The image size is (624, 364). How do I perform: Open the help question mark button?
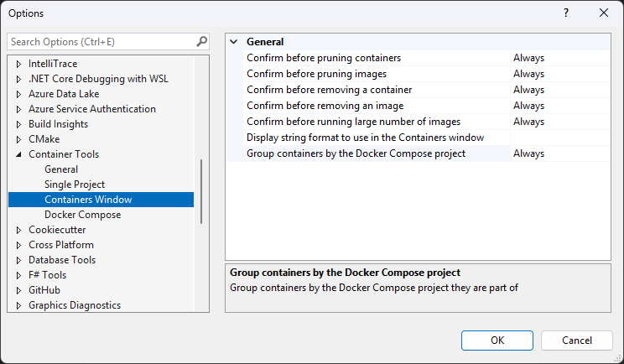point(566,13)
